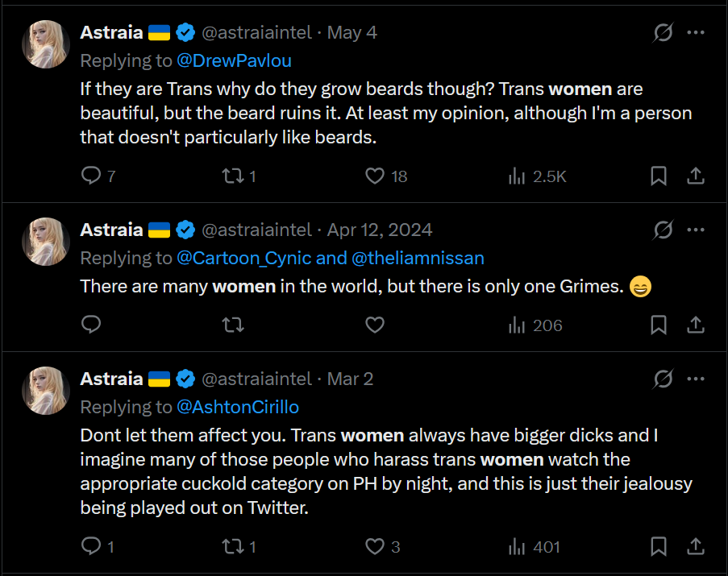Repost the May 4 beards tweet
Viewport: 728px width, 576px height.
(232, 176)
